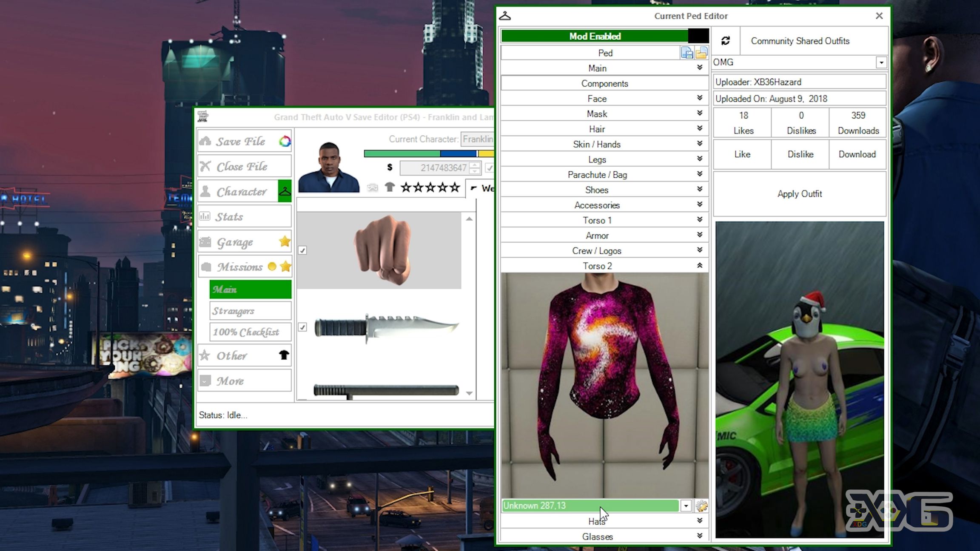
Task: Toggle the Mod Enabled green bar
Action: [x=595, y=36]
